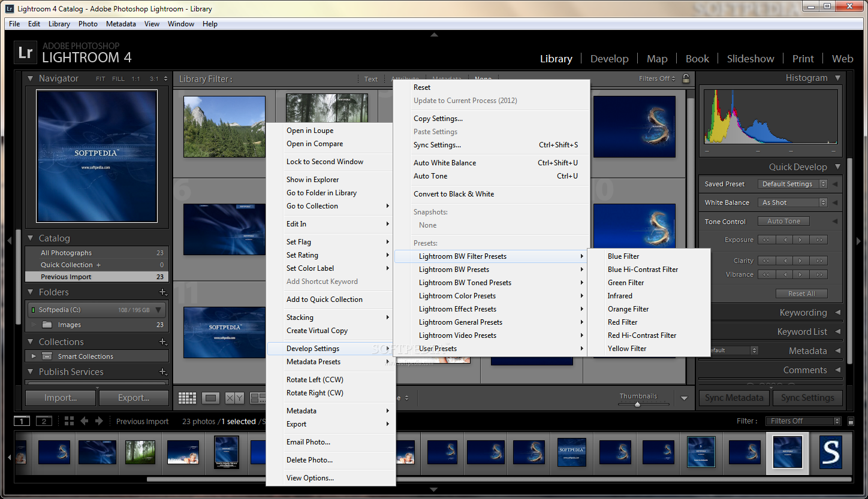Hide the left panel group arrow
Viewport: 868px width, 499px height.
click(x=10, y=241)
